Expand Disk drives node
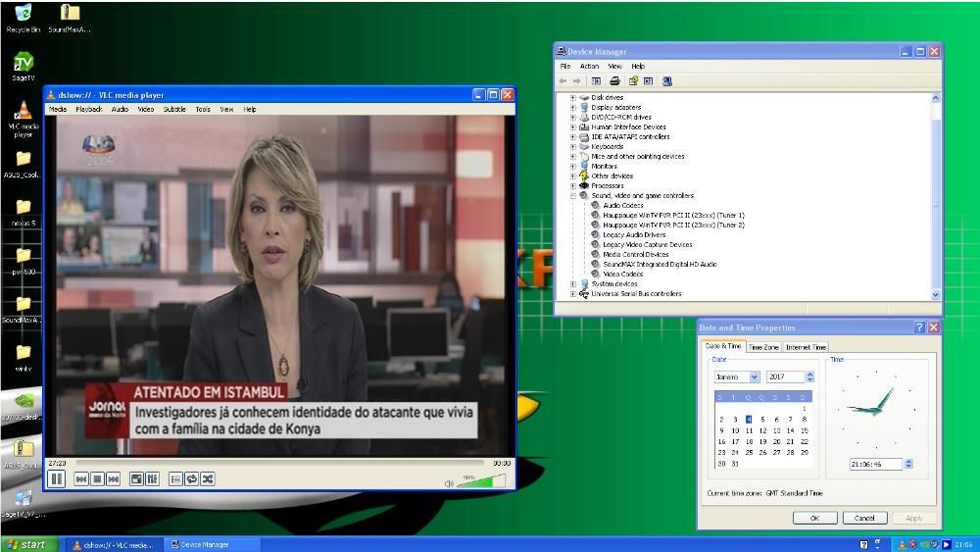 coord(573,98)
